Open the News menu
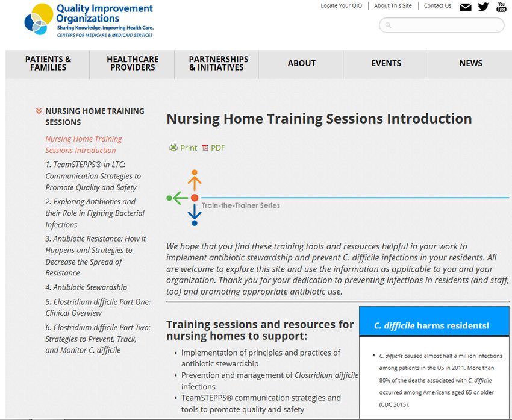512x420 pixels. 470,64
